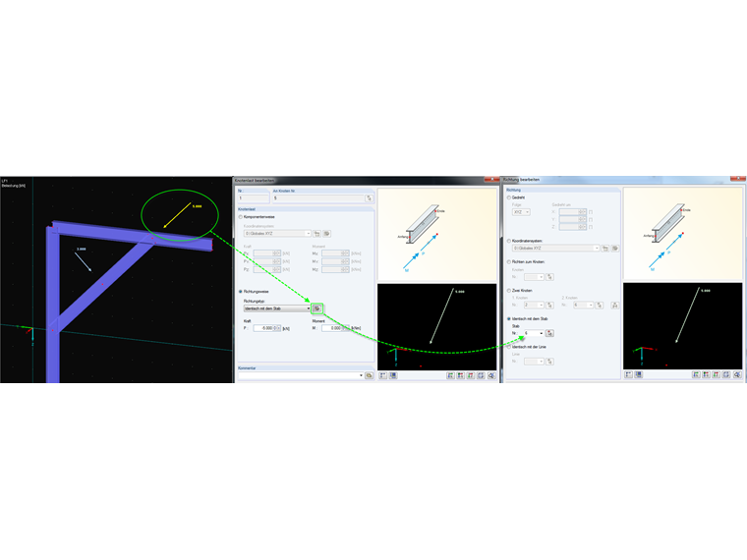The height and width of the screenshot is (560, 747).
Task: Open comment library icon beside Kommentar field
Action: point(369,375)
